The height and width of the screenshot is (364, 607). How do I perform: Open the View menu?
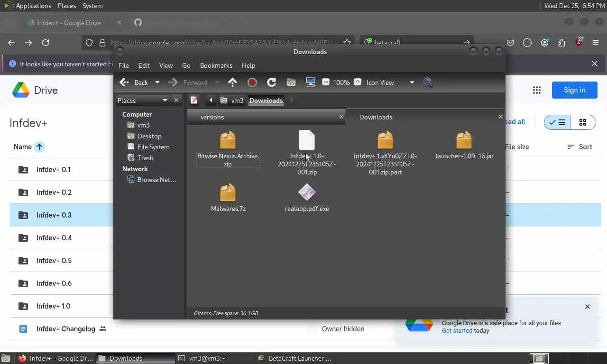(166, 65)
